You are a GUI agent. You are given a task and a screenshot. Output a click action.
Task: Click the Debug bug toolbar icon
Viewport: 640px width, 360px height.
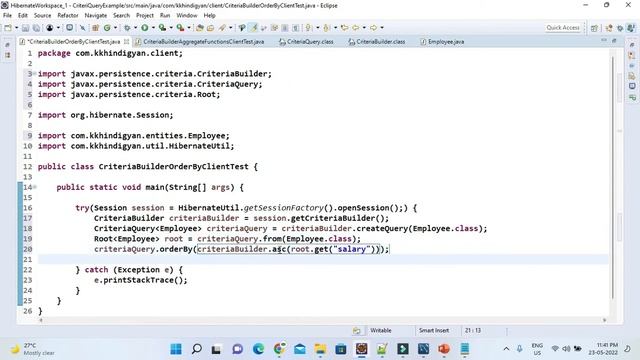click(127, 28)
